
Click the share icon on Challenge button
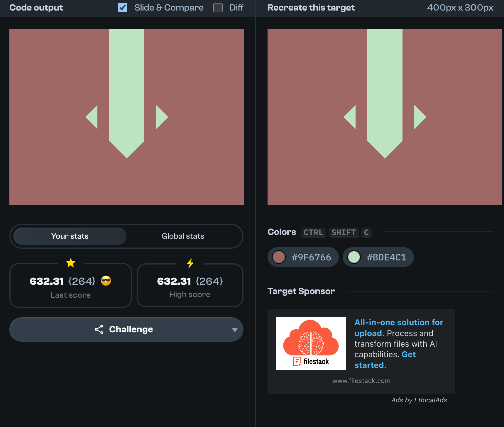pos(99,329)
